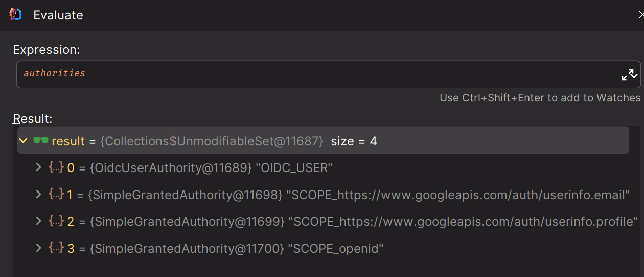Click the object icon of item 1
This screenshot has height=277, width=644.
click(x=56, y=195)
